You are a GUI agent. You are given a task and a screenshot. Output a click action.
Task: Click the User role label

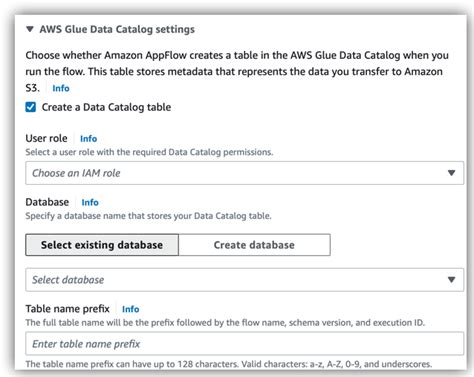point(46,138)
